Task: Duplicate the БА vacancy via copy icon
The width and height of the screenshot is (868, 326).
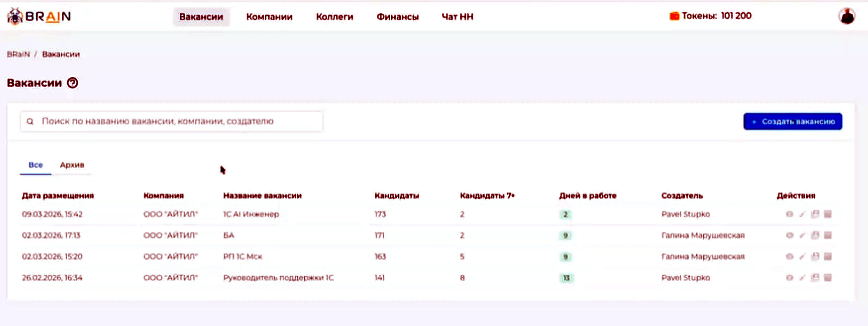Action: (x=815, y=235)
